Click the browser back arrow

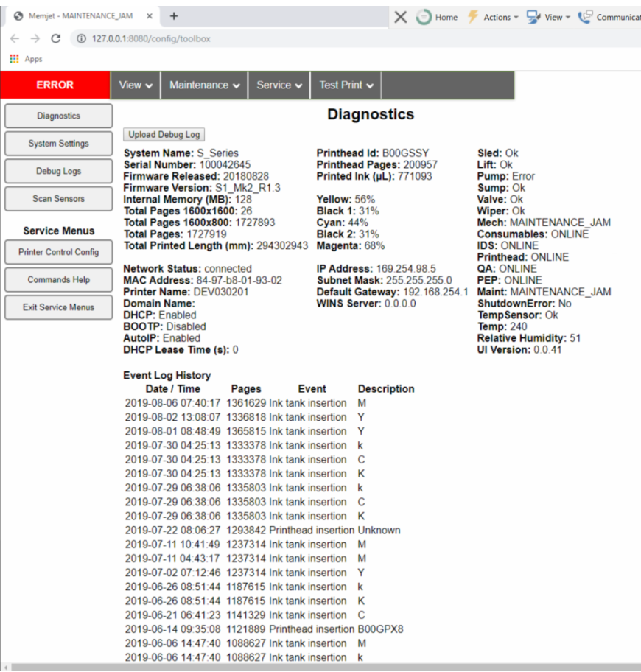pos(15,38)
